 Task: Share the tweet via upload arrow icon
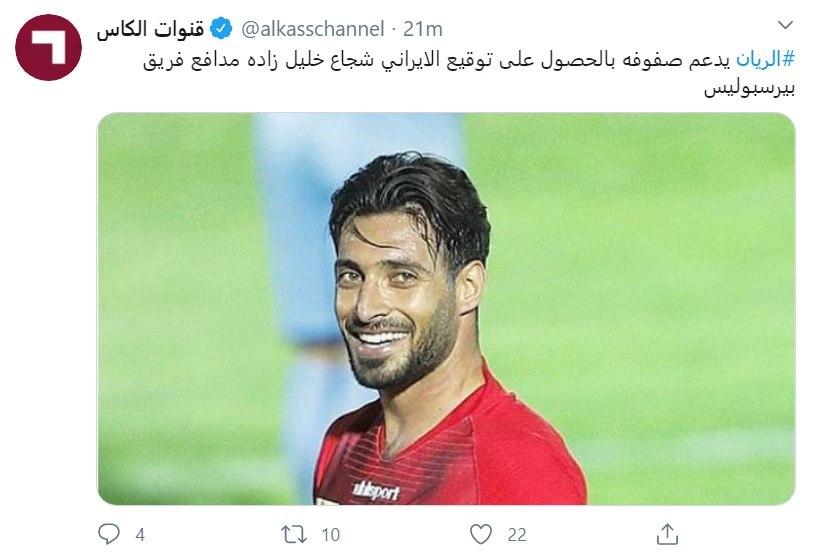(x=667, y=534)
